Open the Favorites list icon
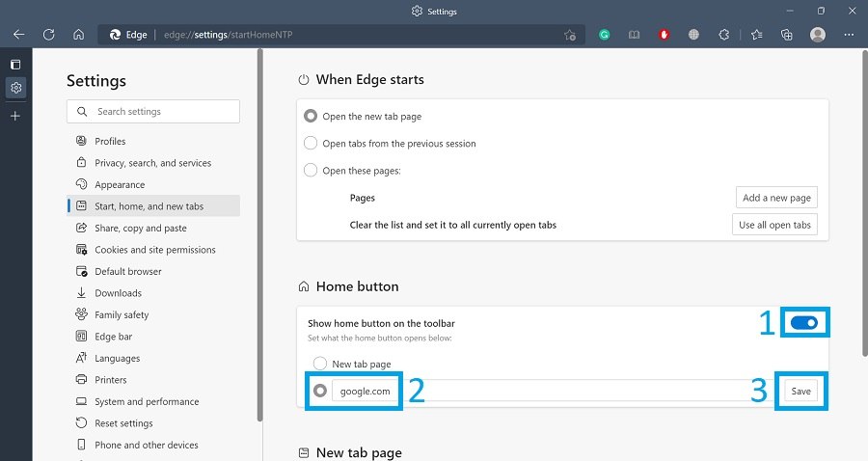The image size is (868, 461). [757, 35]
